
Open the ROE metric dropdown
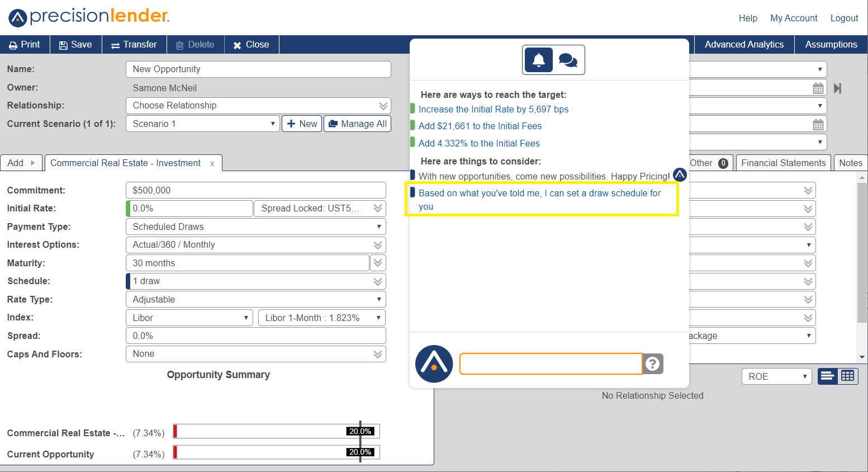777,376
